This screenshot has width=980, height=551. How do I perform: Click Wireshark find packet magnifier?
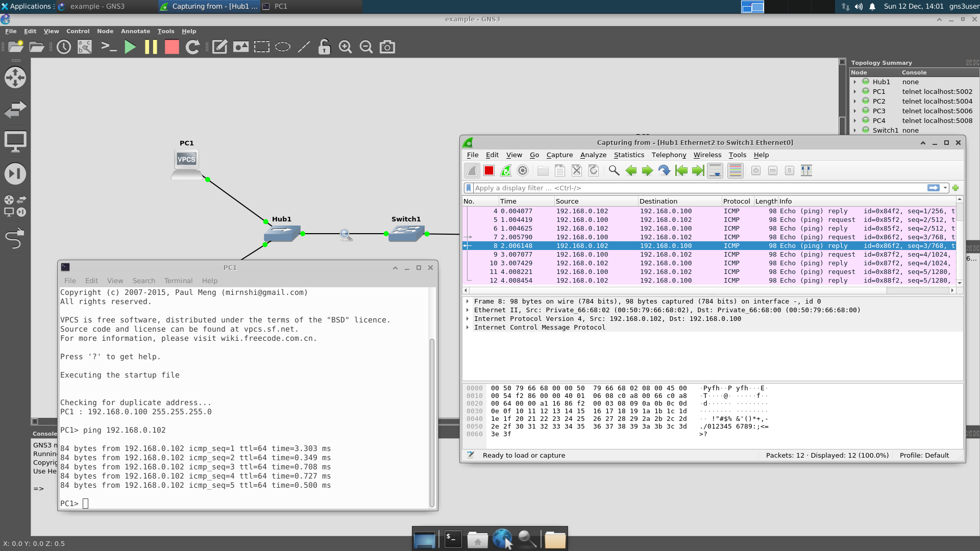click(614, 171)
